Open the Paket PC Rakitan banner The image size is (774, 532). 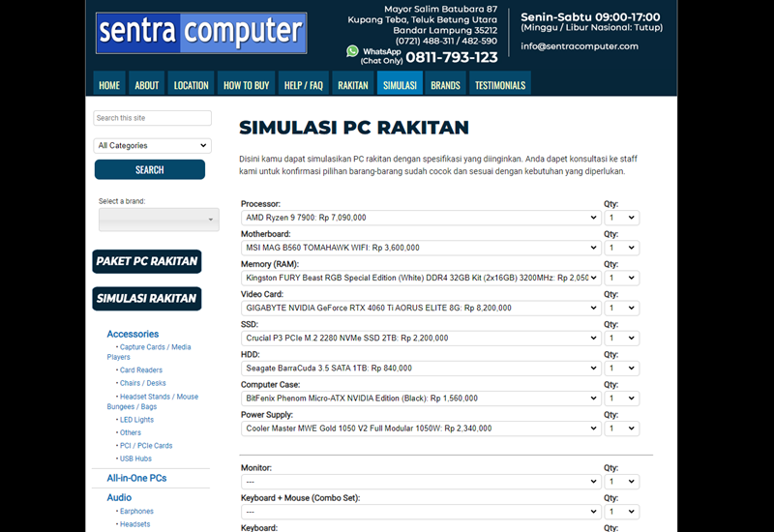click(x=147, y=261)
